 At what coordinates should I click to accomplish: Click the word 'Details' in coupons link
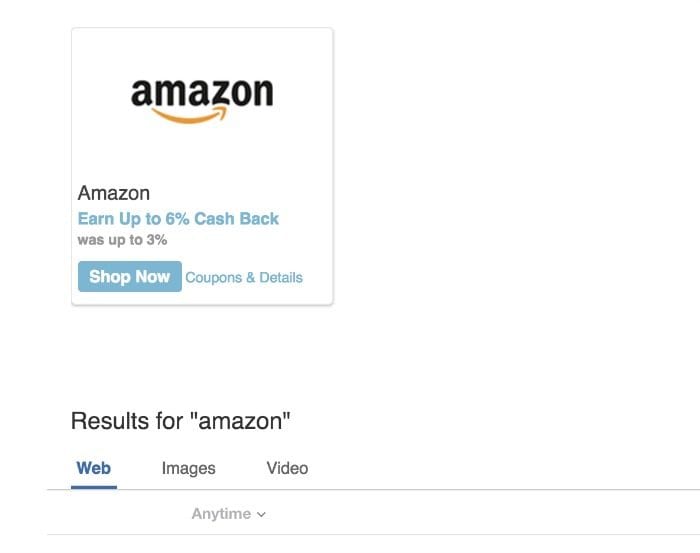[x=281, y=277]
